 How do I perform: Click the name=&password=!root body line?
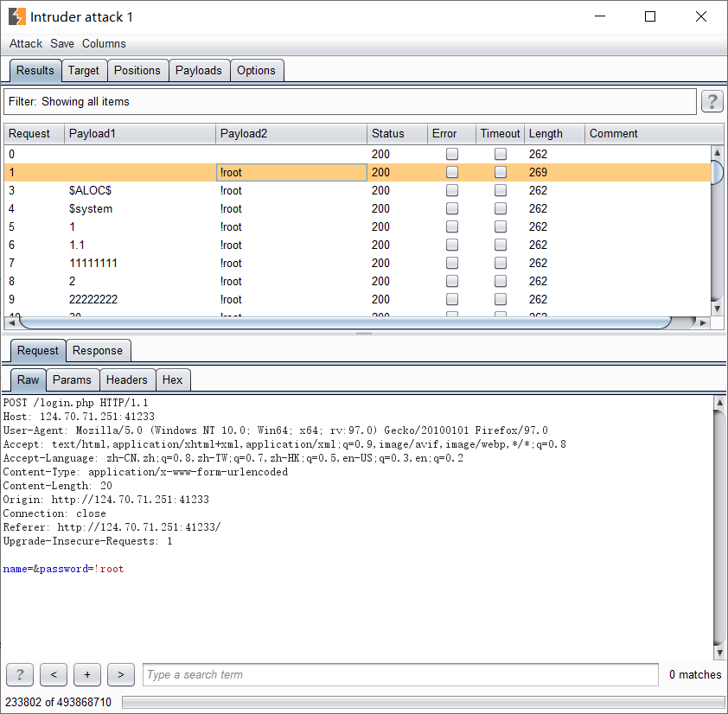pos(64,569)
